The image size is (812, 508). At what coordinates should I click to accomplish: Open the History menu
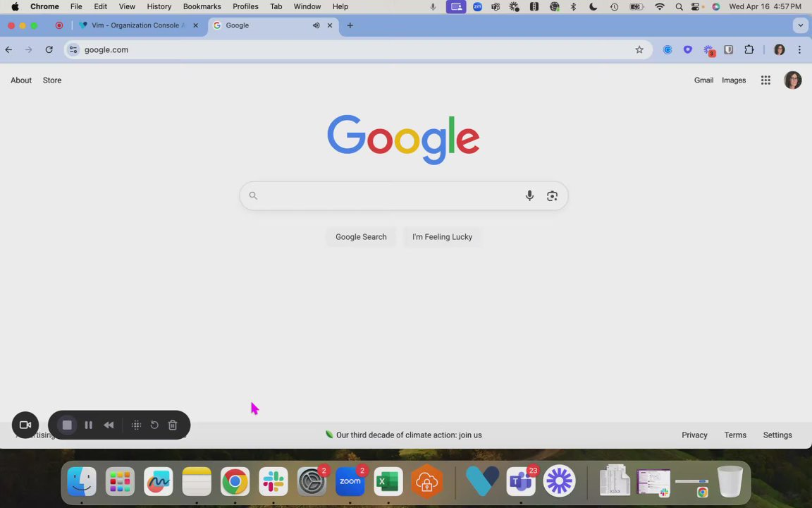click(x=159, y=7)
